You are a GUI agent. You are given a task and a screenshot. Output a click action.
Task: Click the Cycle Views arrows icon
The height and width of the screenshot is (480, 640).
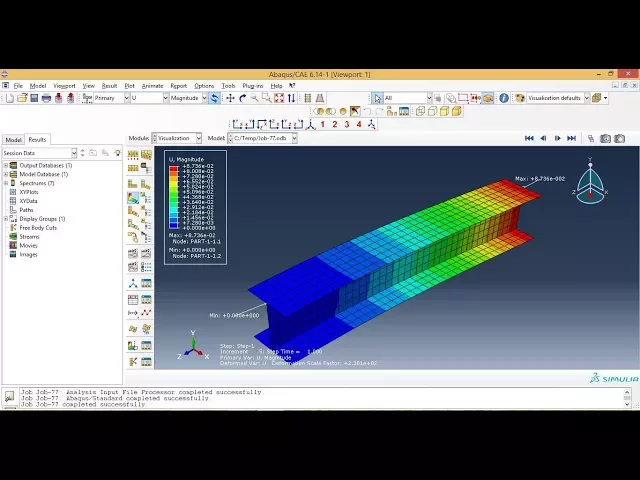(291, 98)
